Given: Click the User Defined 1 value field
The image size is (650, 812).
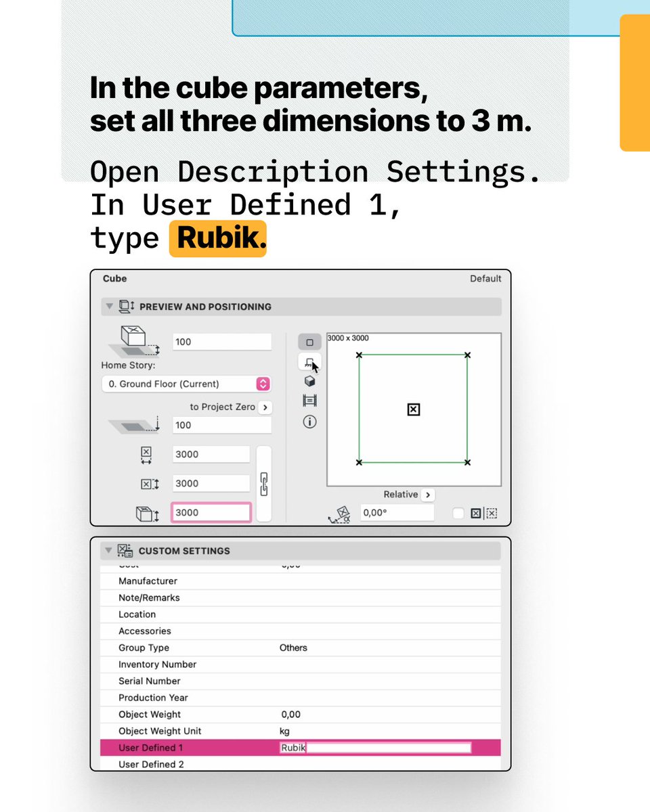Looking at the screenshot, I should (x=376, y=747).
